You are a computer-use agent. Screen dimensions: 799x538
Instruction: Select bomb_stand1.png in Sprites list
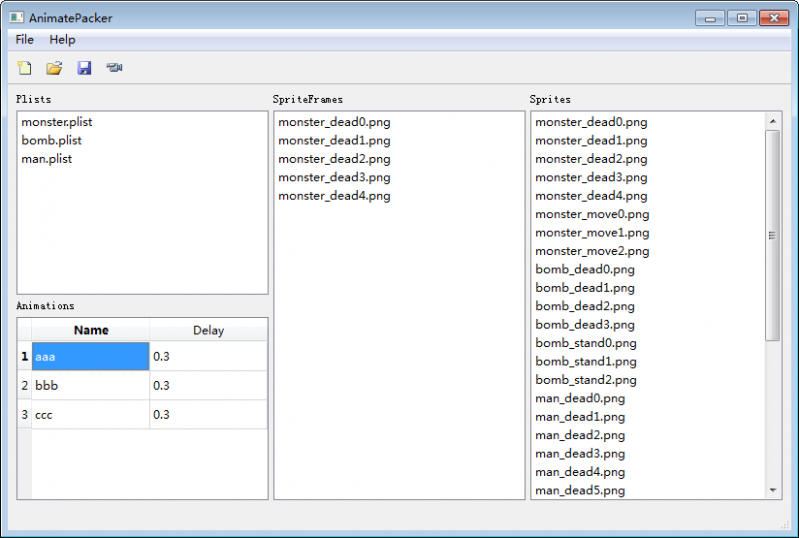tap(585, 362)
